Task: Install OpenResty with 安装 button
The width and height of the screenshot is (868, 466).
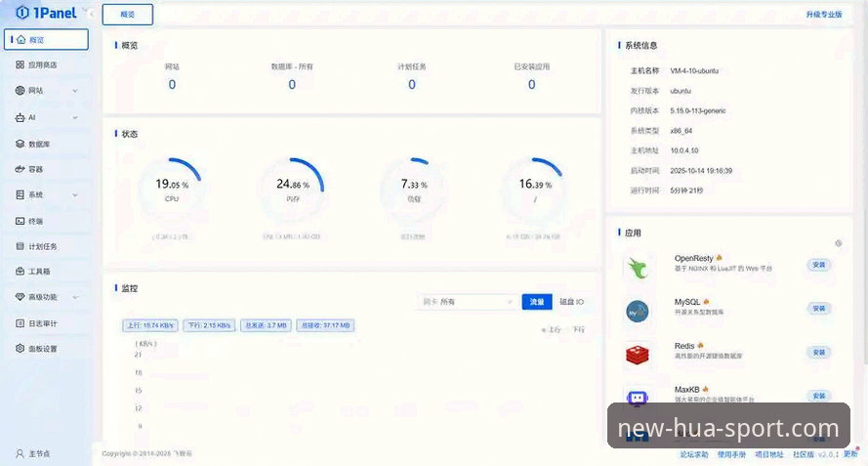Action: [x=819, y=265]
